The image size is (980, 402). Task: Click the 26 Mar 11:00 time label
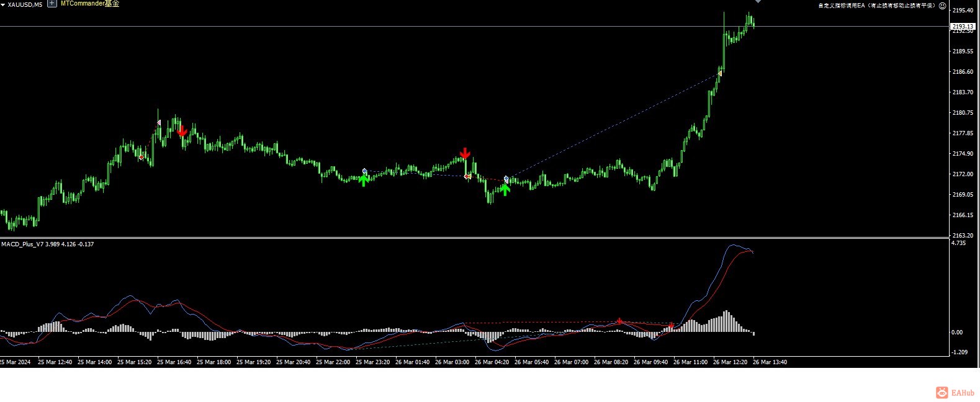point(690,362)
